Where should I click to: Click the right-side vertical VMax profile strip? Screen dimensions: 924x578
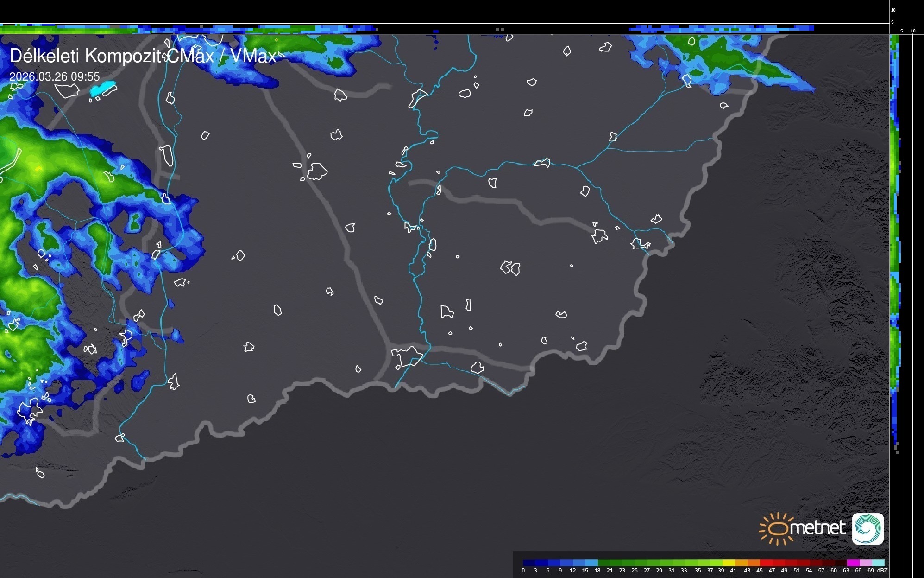point(895,232)
